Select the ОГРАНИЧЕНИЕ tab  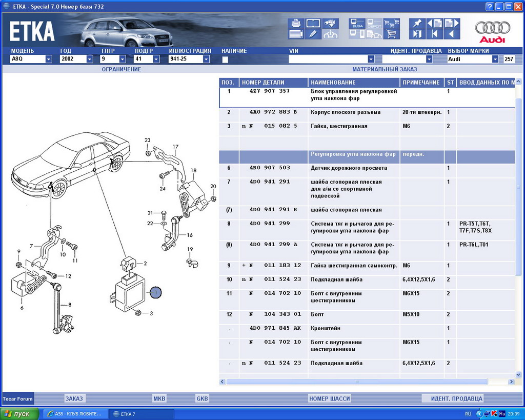pos(121,69)
